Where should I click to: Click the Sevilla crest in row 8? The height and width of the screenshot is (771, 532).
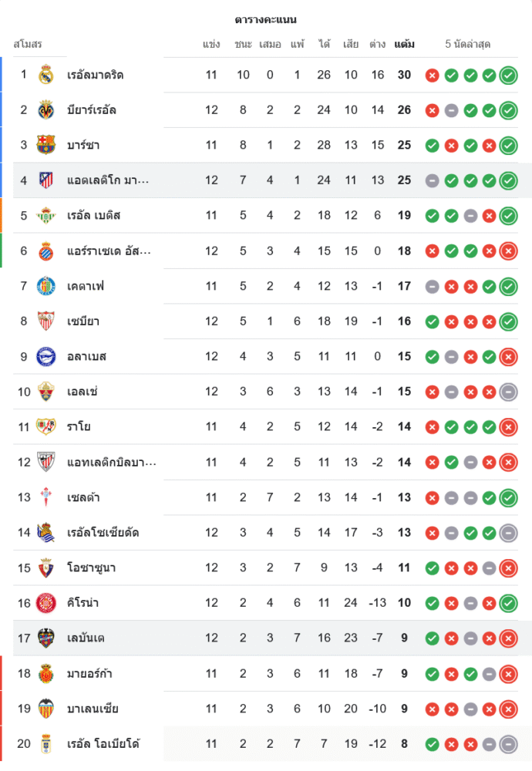point(46,321)
